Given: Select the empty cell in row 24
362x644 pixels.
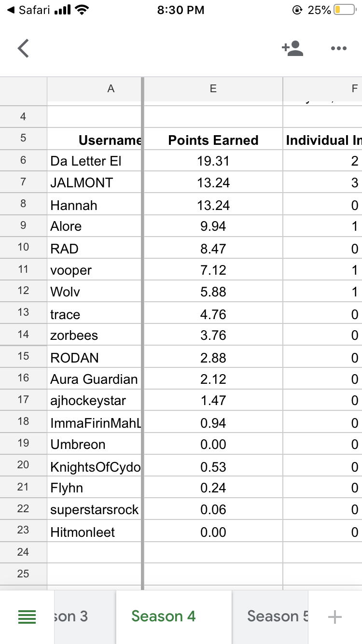Looking at the screenshot, I should [95, 552].
